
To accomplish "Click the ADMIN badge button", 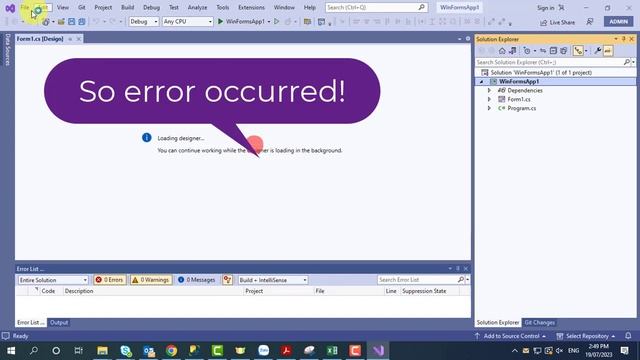I will click(x=618, y=22).
